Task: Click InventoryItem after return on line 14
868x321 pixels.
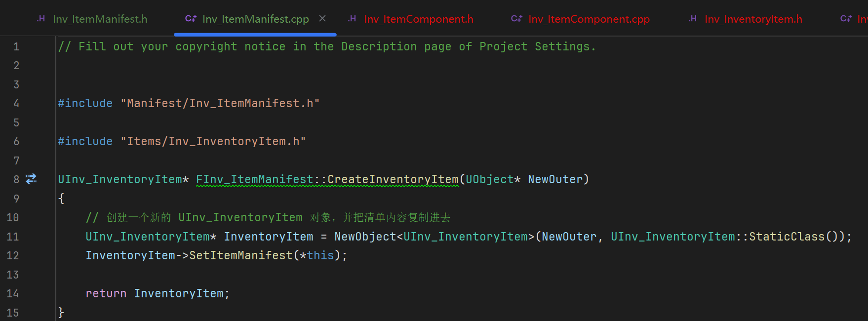Action: [179, 293]
